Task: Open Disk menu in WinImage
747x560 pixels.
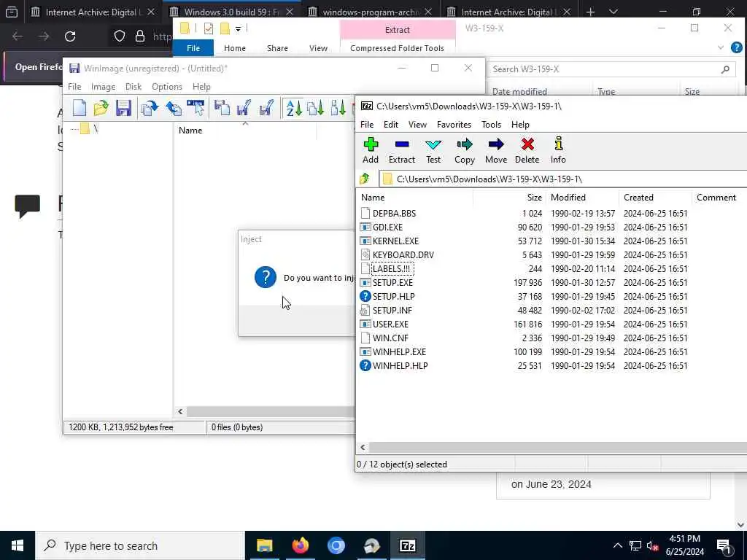Action: pyautogui.click(x=133, y=87)
